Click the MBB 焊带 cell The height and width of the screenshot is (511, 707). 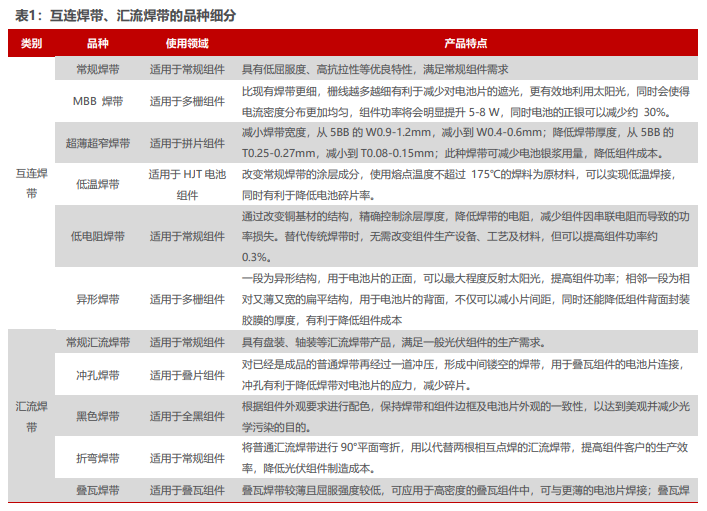pos(98,101)
